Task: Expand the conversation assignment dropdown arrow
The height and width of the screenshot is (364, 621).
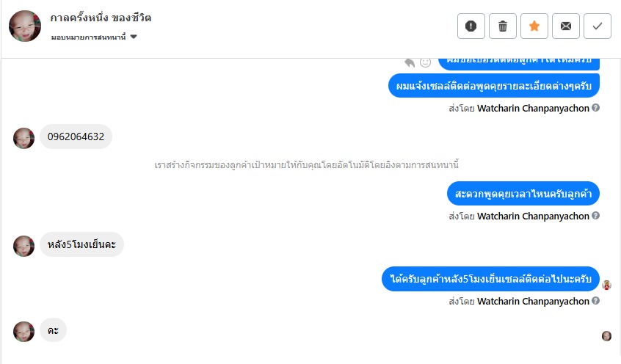Action: point(134,37)
